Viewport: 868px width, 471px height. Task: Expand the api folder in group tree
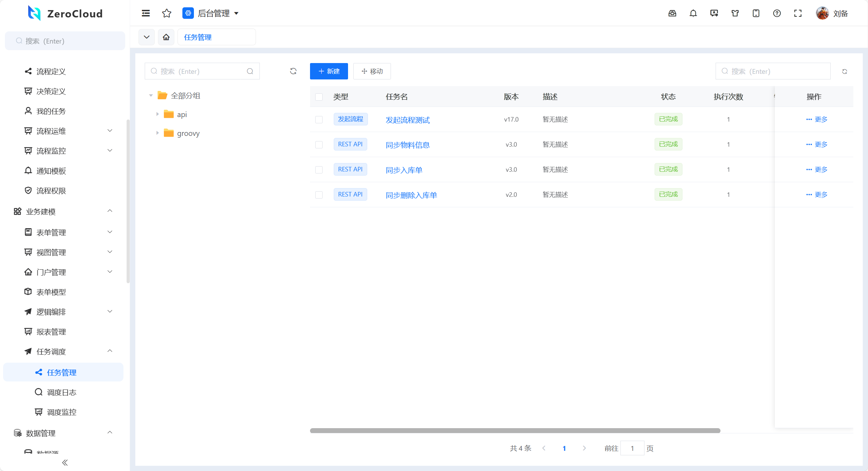(158, 114)
